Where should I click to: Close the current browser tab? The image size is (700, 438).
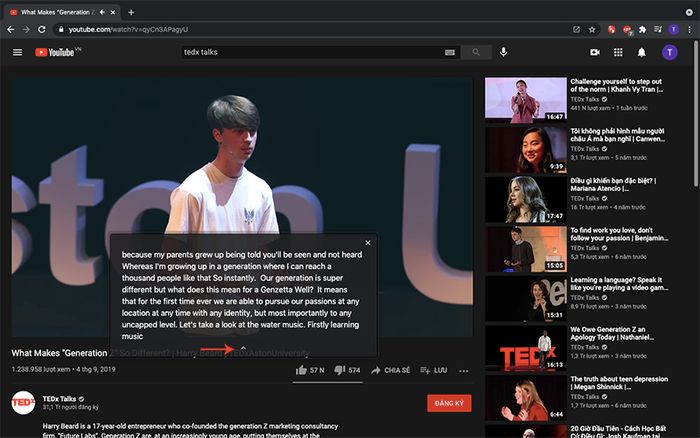(113, 13)
